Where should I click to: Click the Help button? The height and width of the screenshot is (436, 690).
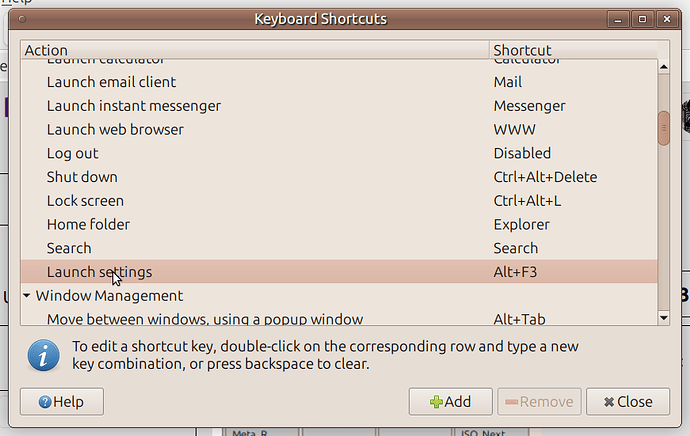tap(61, 402)
